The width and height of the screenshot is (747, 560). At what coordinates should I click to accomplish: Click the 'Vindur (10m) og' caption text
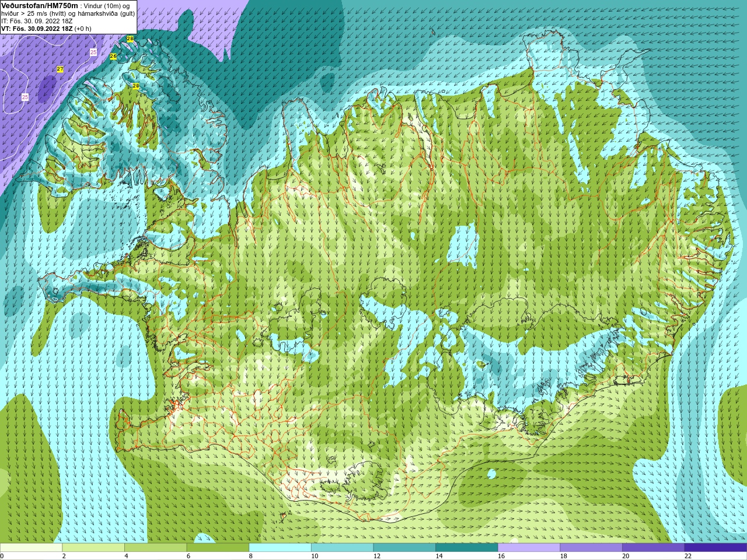[x=107, y=6]
